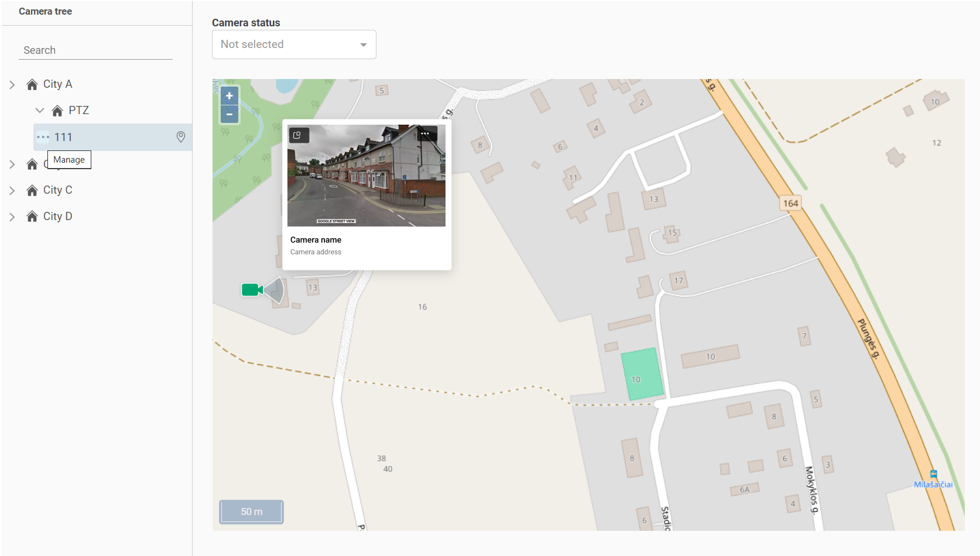
Task: Open three-dot menu on camera preview image
Action: click(426, 134)
